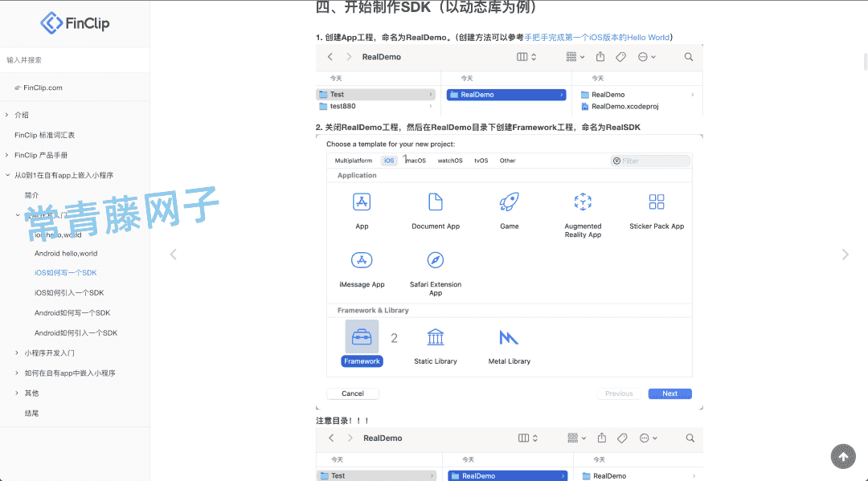Go to next page arrow
This screenshot has width=868, height=481.
tap(845, 255)
